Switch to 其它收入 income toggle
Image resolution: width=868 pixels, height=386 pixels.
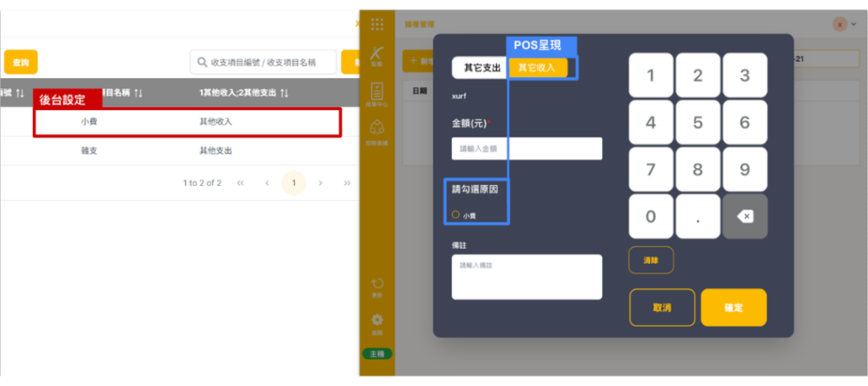point(537,68)
